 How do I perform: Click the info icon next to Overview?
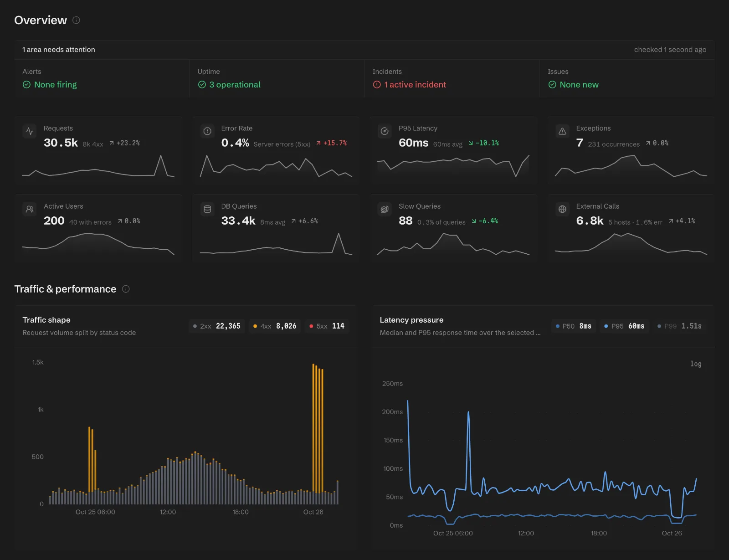[77, 20]
